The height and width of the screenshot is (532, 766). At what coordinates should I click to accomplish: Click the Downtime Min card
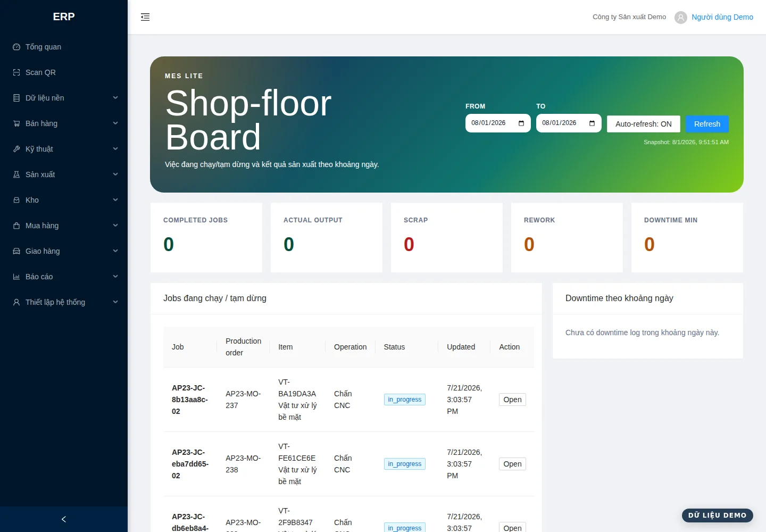[687, 237]
